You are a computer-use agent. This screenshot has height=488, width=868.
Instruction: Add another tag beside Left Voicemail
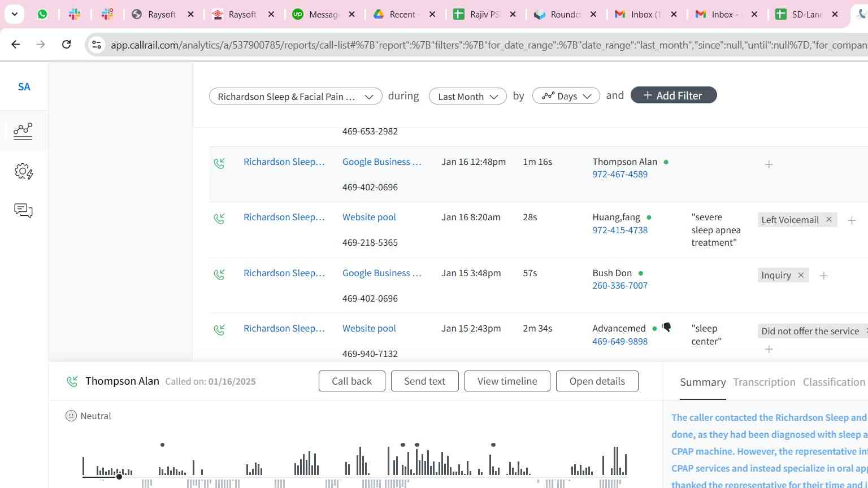(852, 220)
